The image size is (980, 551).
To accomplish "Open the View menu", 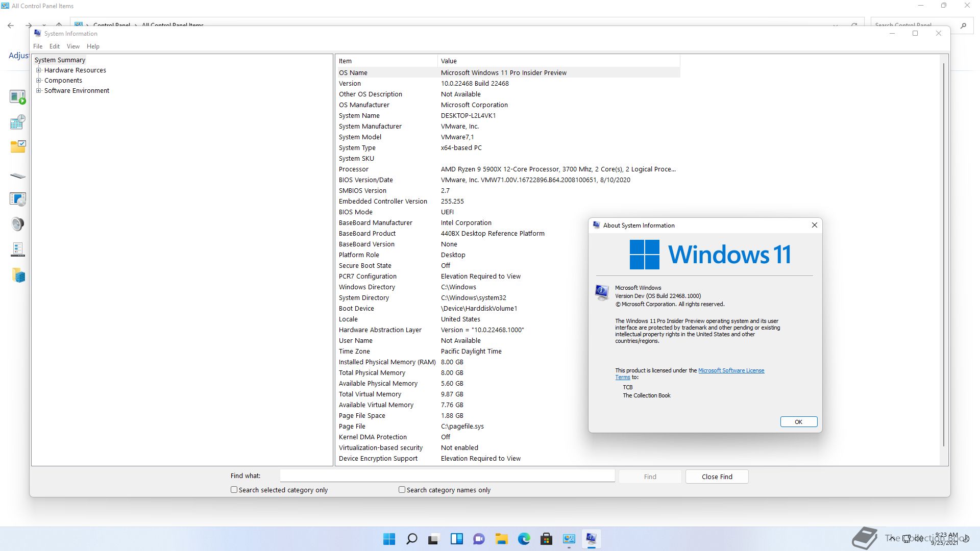I will (x=73, y=46).
